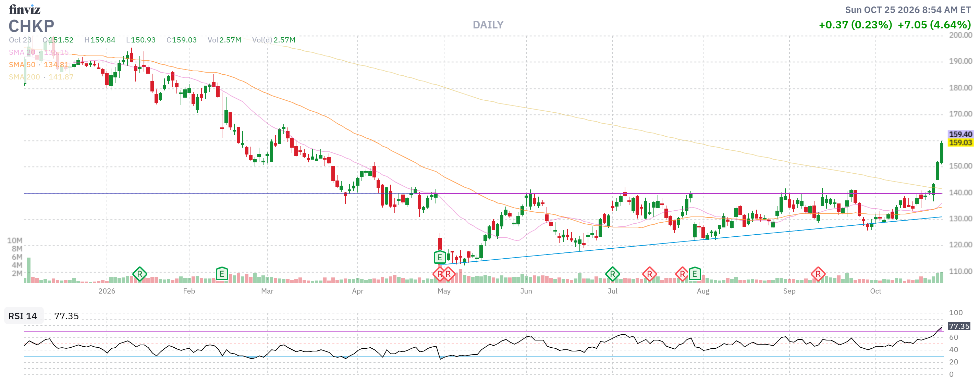This screenshot has height=385, width=980.
Task: Click the finviz logo
Action: coord(24,9)
